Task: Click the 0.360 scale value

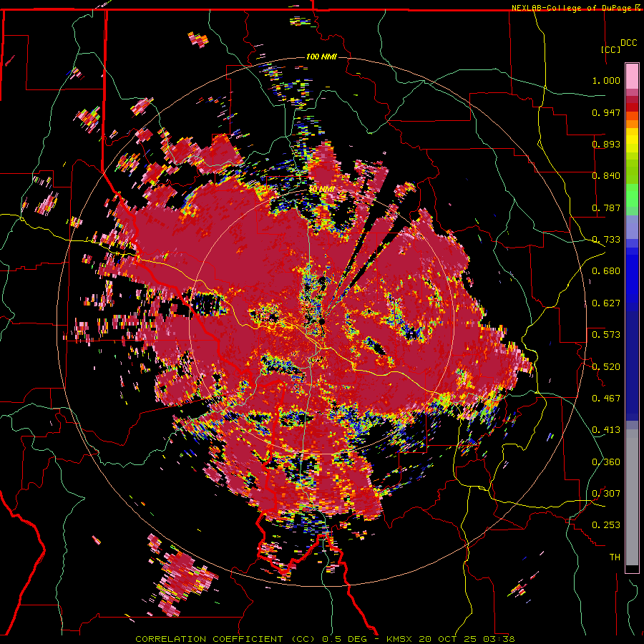Action: [606, 462]
